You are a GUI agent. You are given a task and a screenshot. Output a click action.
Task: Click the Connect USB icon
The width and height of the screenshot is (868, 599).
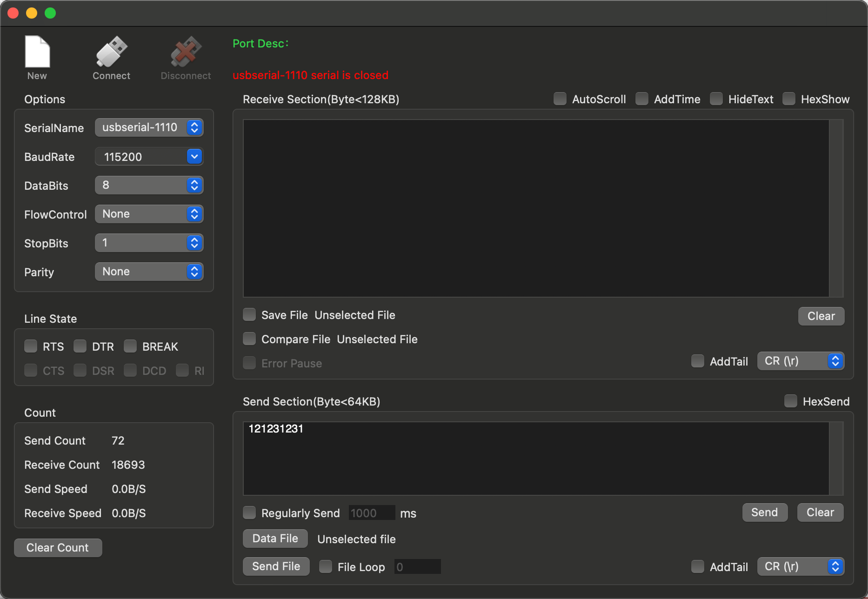tap(112, 52)
